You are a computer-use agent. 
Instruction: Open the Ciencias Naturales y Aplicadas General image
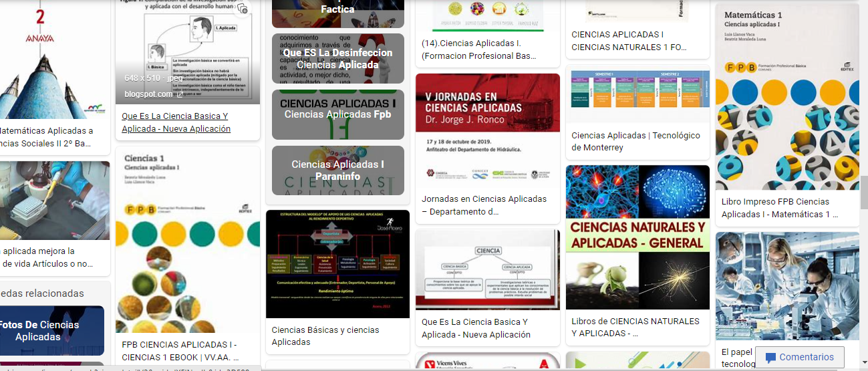coord(637,237)
